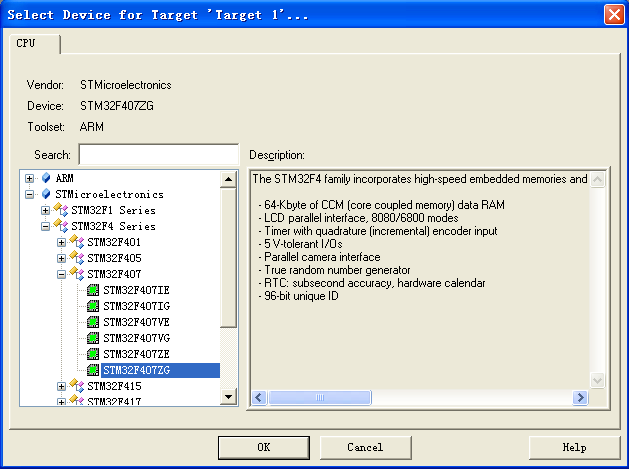629x469 pixels.
Task: Click the STM32F405 group icon
Action: (77, 258)
